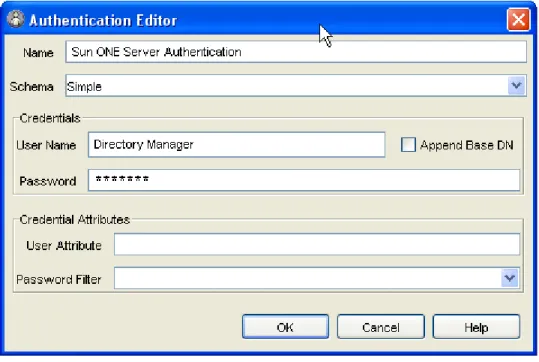Click the Cancel button

point(381,327)
